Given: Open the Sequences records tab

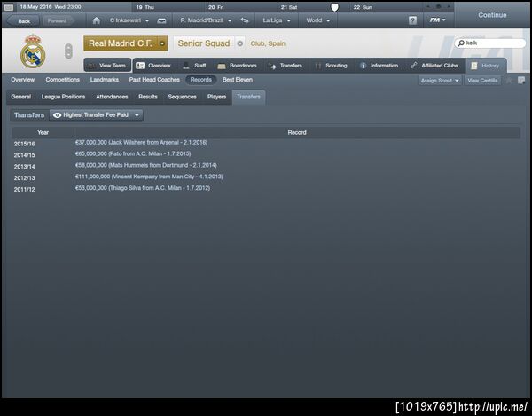Looking at the screenshot, I should coord(182,97).
